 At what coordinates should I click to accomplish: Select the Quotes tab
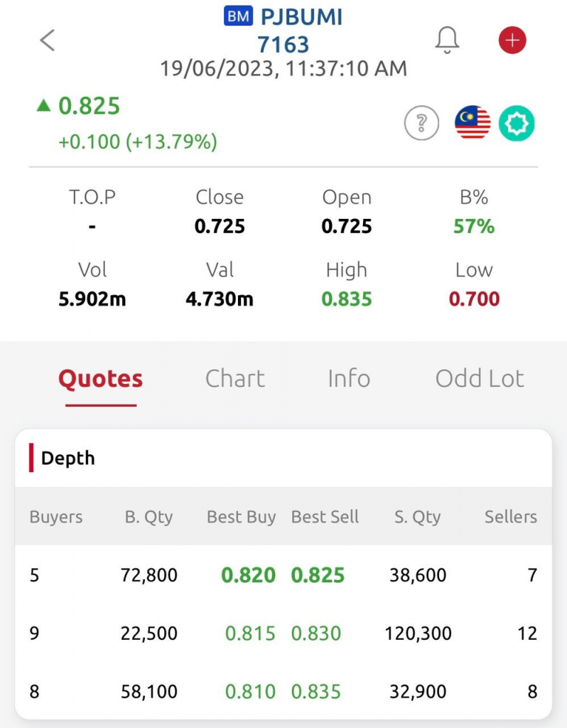click(x=100, y=378)
